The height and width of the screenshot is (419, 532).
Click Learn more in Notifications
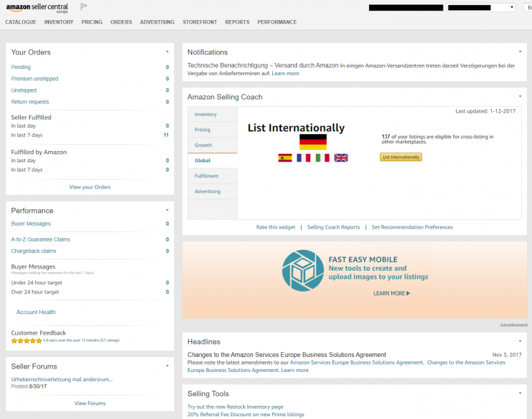pos(285,73)
